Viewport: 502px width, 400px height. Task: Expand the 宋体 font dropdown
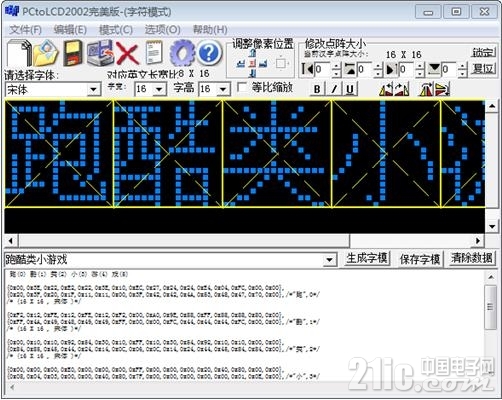coord(94,89)
